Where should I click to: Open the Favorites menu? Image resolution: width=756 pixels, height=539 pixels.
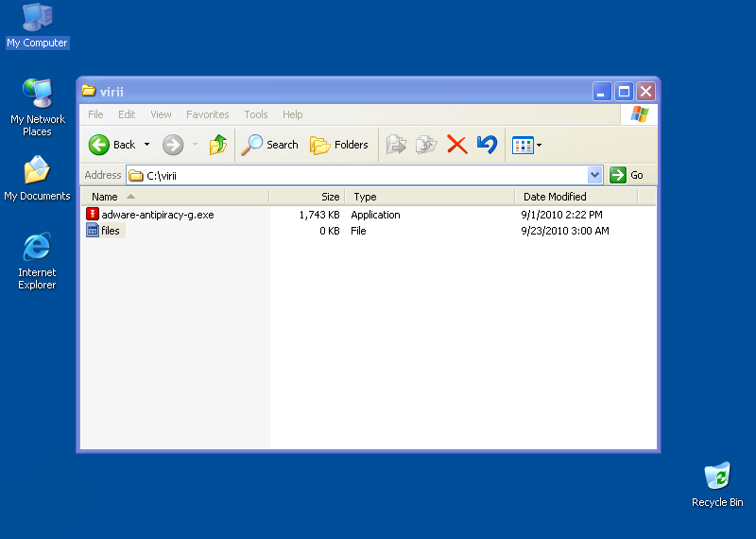click(x=207, y=114)
